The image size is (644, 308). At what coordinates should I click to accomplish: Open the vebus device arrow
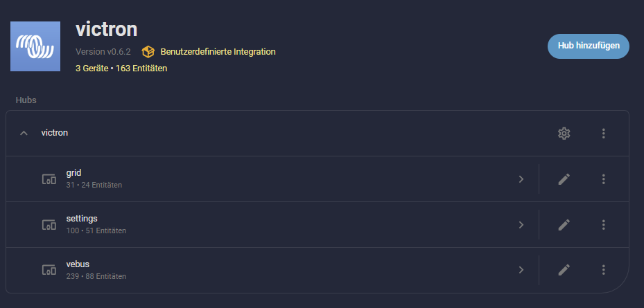521,270
